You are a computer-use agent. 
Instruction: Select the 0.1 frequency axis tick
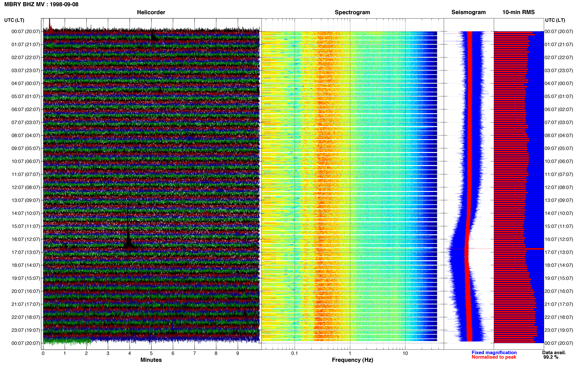click(x=295, y=353)
